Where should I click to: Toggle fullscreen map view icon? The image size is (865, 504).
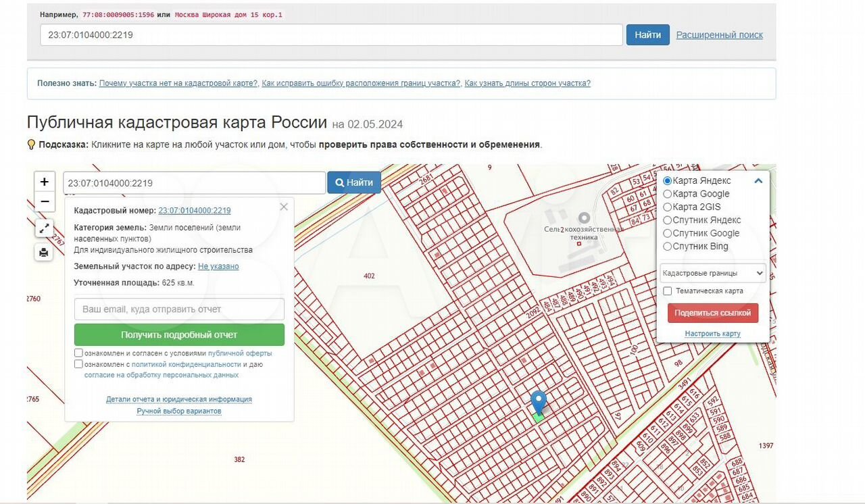[x=44, y=228]
